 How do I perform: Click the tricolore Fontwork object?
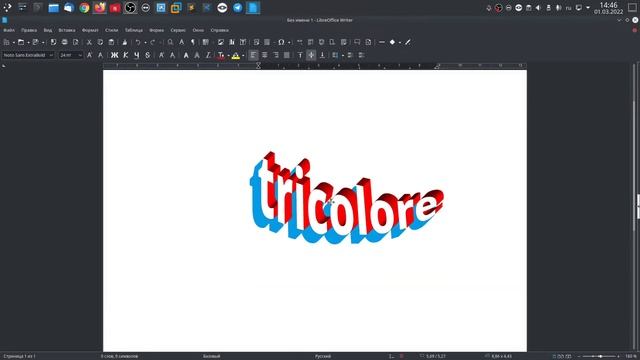pos(346,199)
